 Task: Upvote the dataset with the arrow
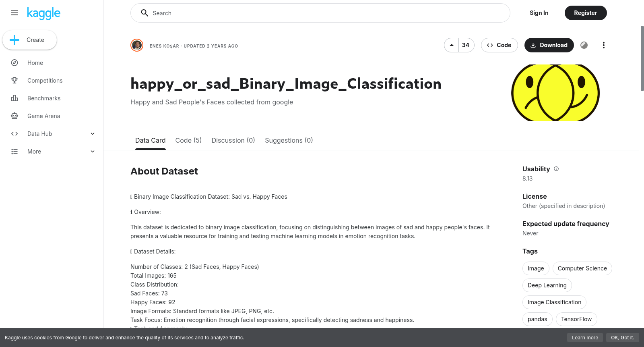452,45
